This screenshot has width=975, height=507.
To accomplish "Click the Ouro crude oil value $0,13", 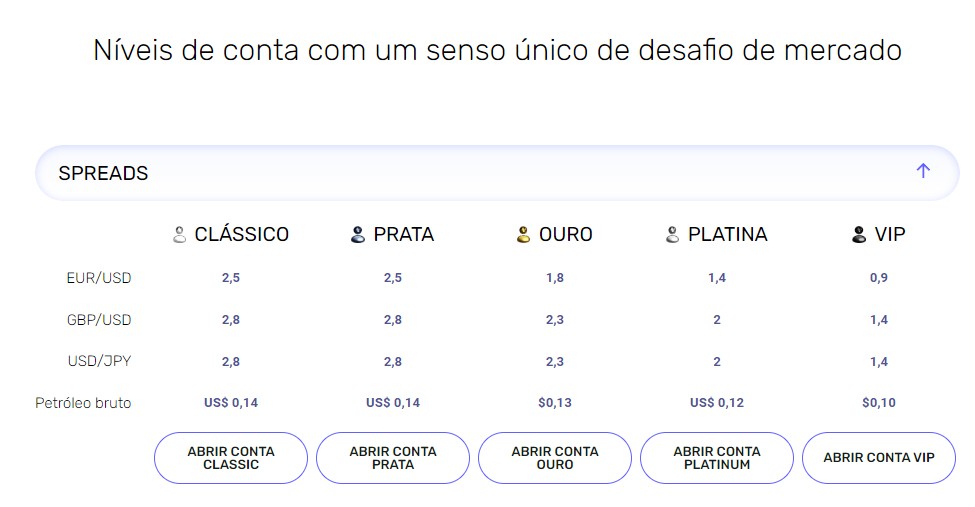I will tap(555, 402).
